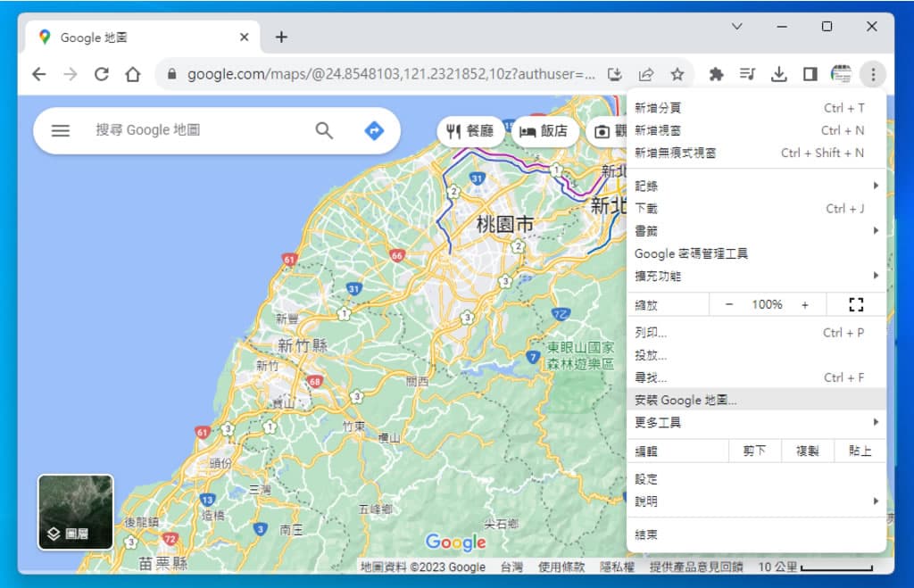This screenshot has width=914, height=588.
Task: Open the media control toolbar icon
Action: click(x=747, y=74)
